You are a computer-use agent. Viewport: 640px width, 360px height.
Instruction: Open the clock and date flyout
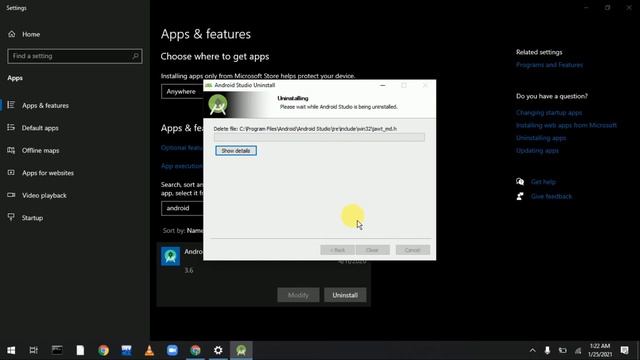[x=600, y=350]
